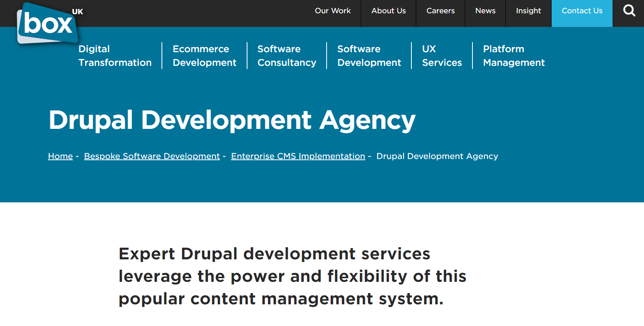644x326 pixels.
Task: Open the Software Development services item
Action: (369, 56)
